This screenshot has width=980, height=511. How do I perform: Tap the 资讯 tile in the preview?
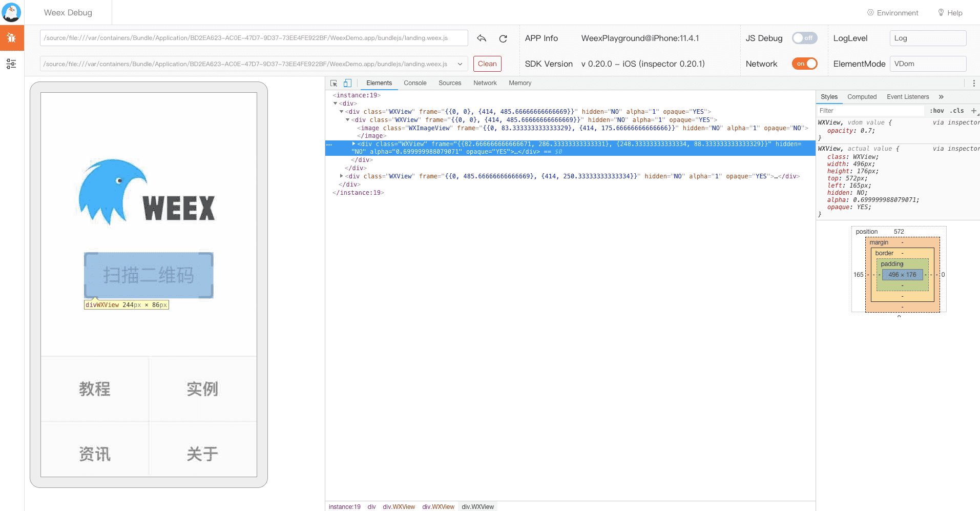coord(95,454)
